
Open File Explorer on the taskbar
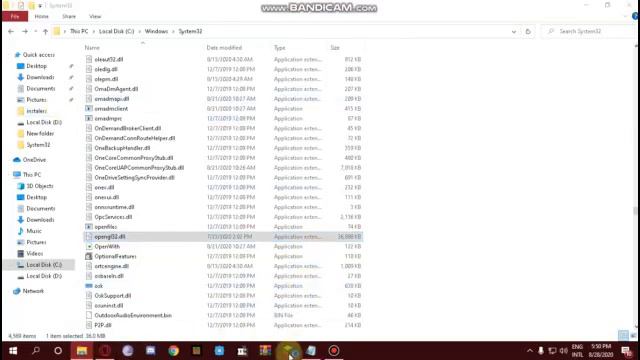82,351
